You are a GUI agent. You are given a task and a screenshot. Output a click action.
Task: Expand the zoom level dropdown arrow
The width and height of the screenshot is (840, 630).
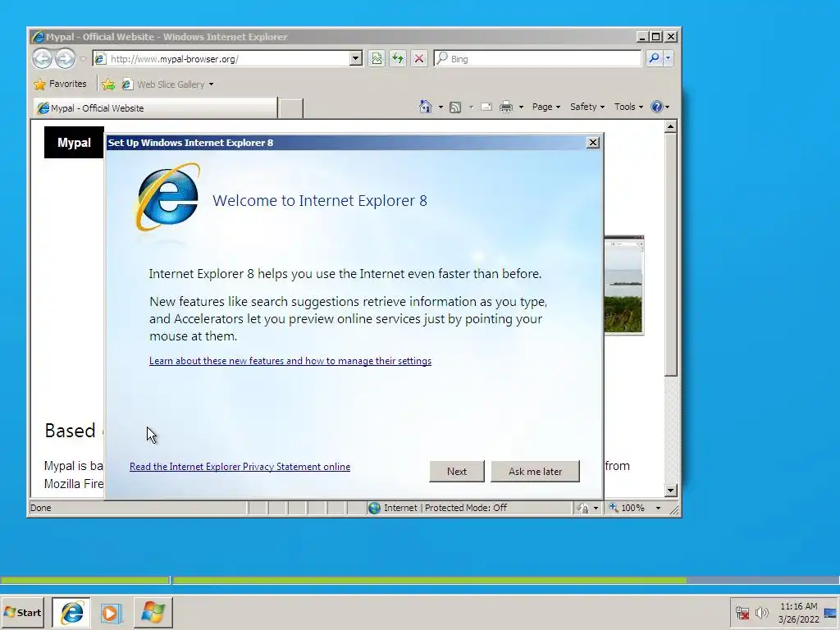tap(658, 508)
